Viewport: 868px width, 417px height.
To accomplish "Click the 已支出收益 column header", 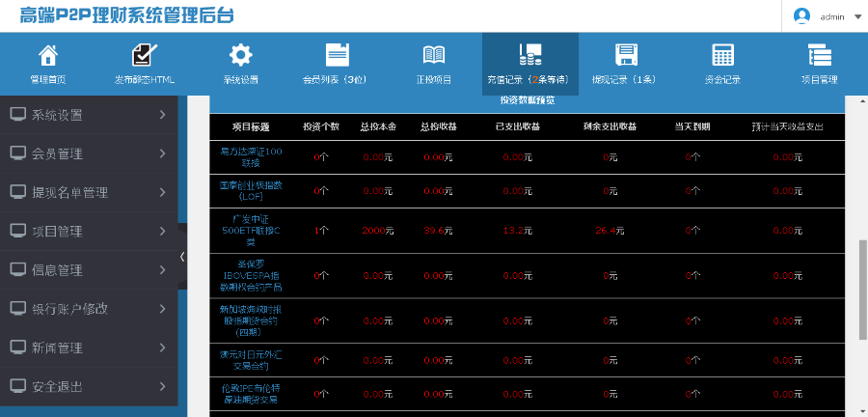I will pyautogui.click(x=518, y=126).
